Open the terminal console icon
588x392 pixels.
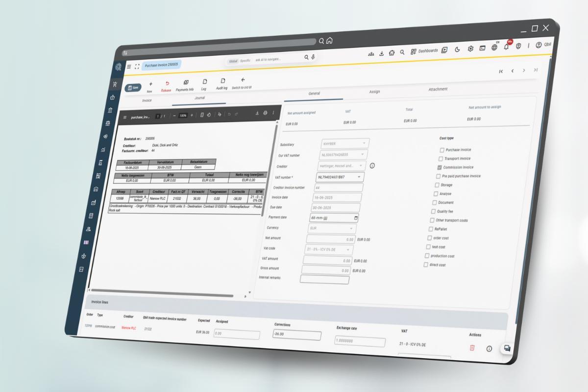[483, 48]
